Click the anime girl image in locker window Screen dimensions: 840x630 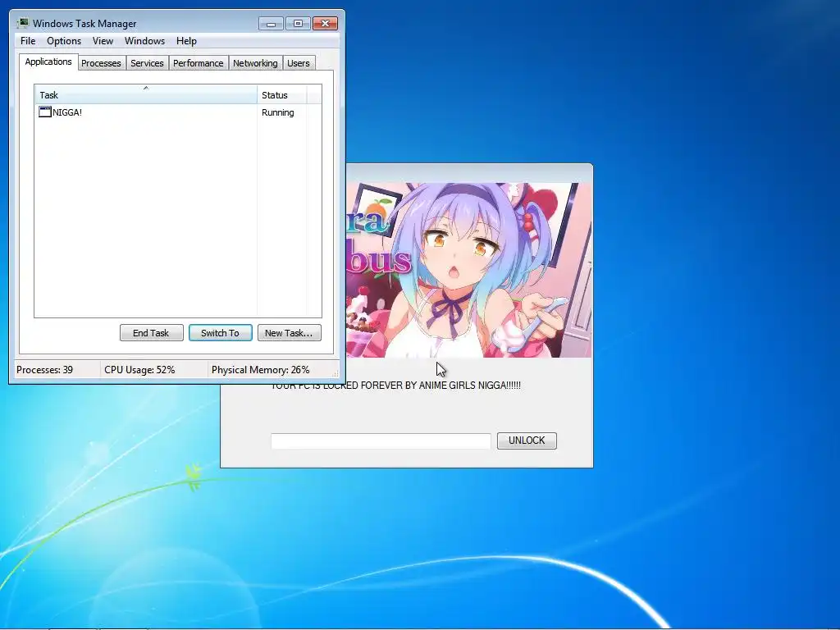point(468,270)
